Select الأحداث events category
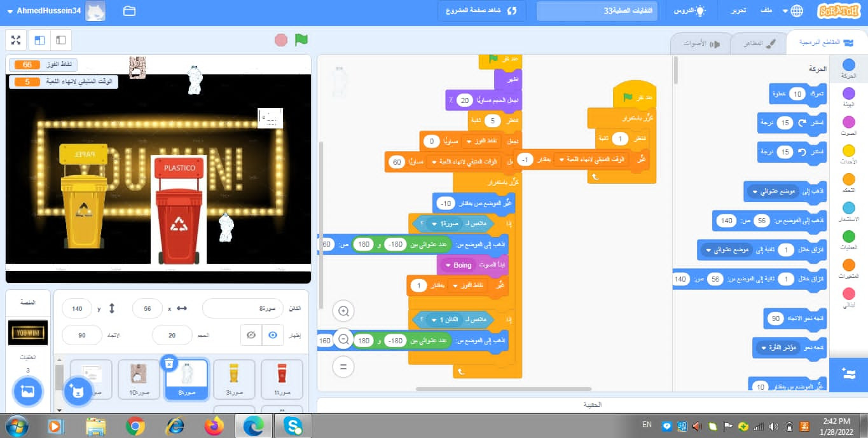This screenshot has width=868, height=438. click(x=848, y=154)
